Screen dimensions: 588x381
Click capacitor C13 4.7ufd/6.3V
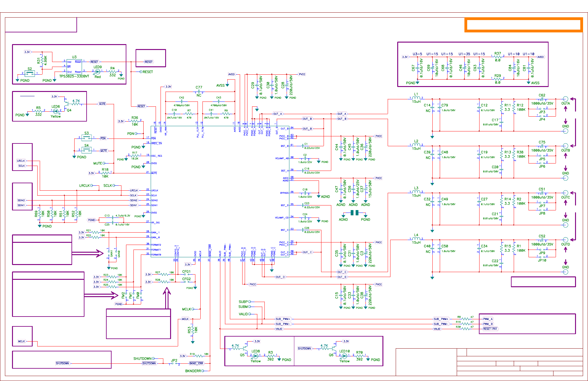[112, 218]
